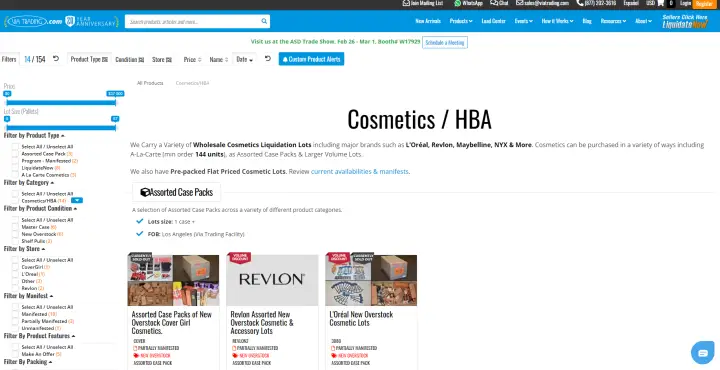Collapse the Filter by Product Type section
This screenshot has width=720, height=370.
(34, 135)
